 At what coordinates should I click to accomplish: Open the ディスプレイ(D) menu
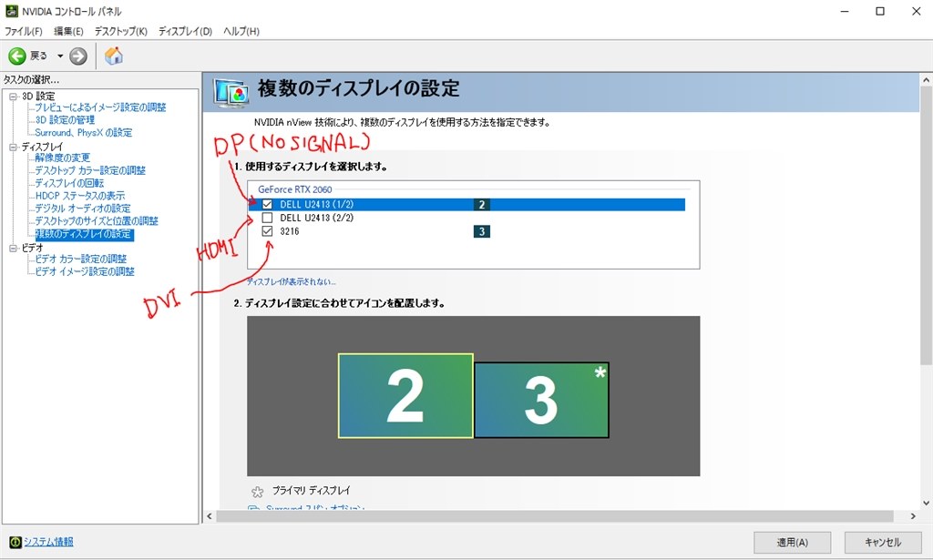(185, 31)
